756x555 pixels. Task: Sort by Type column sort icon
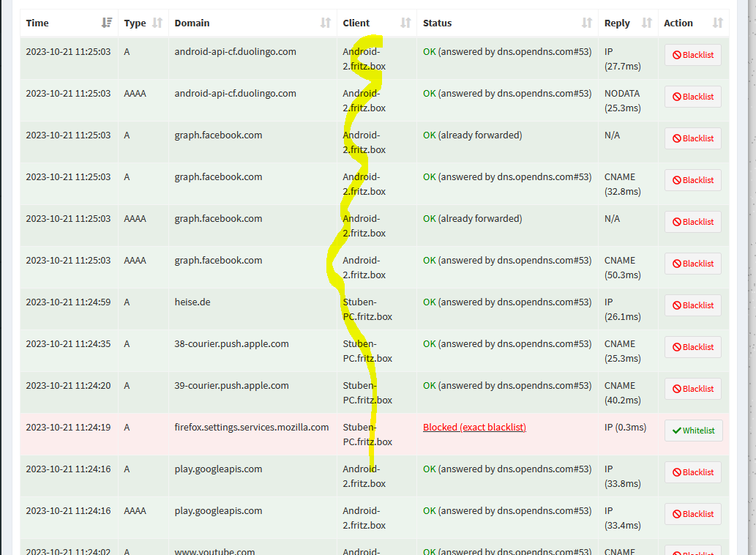tap(157, 23)
